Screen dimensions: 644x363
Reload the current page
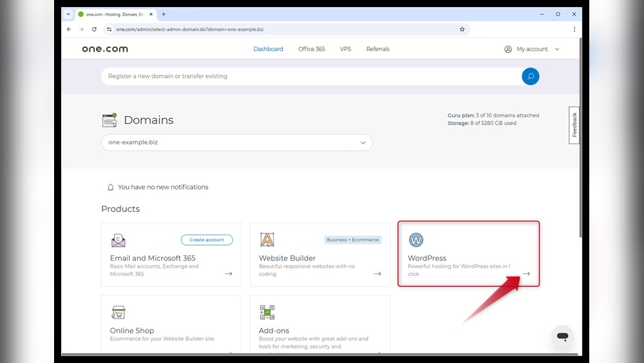(94, 29)
